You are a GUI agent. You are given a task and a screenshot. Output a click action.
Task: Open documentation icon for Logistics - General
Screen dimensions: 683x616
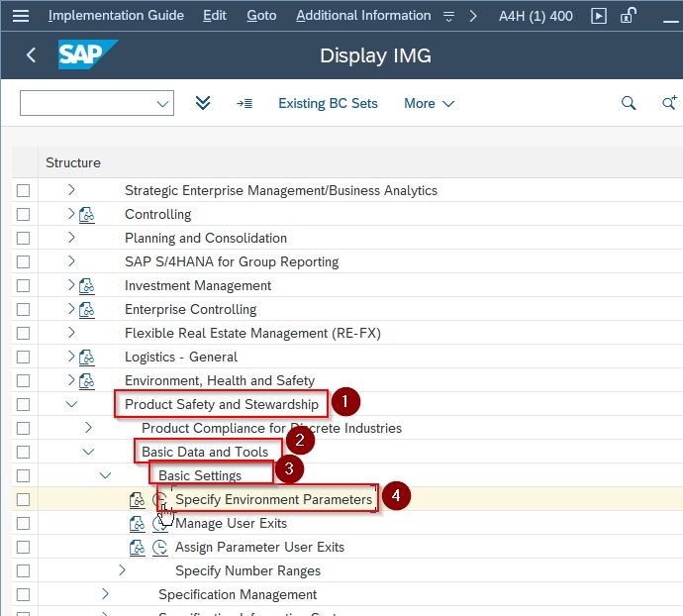click(87, 358)
